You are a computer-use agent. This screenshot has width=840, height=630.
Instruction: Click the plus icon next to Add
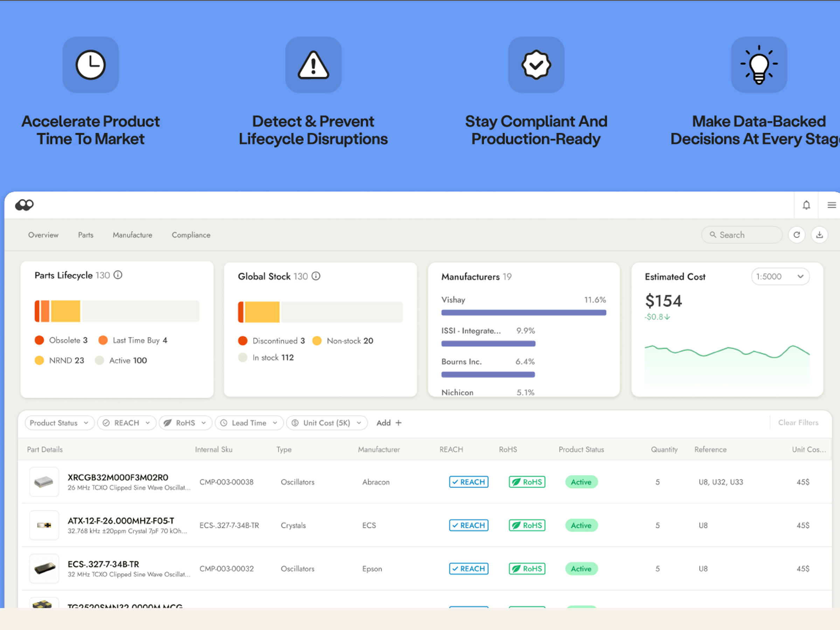click(x=398, y=423)
